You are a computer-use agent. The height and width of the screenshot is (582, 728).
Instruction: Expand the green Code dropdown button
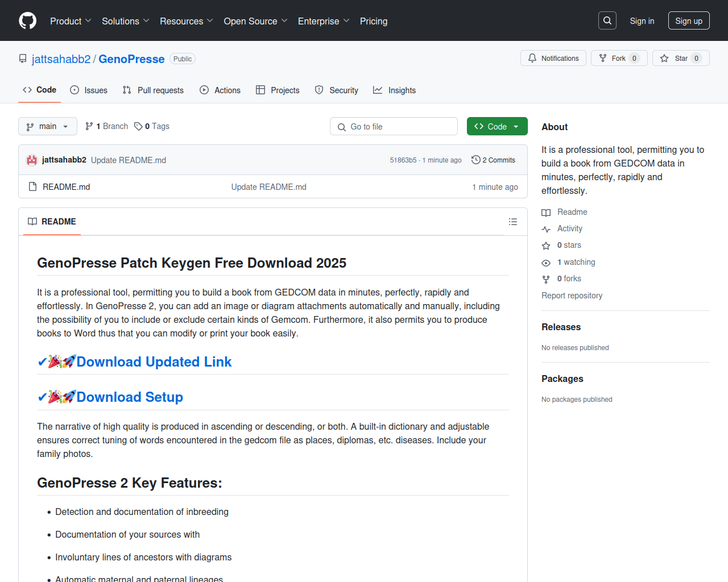pos(497,126)
